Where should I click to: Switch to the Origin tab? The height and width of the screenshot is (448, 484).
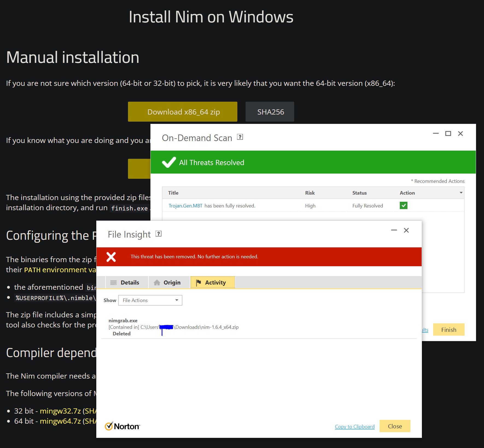click(167, 283)
